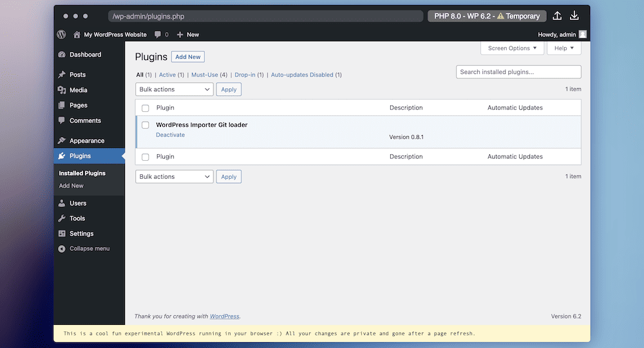The height and width of the screenshot is (348, 644).
Task: Select Installed Plugins submenu item
Action: [82, 173]
